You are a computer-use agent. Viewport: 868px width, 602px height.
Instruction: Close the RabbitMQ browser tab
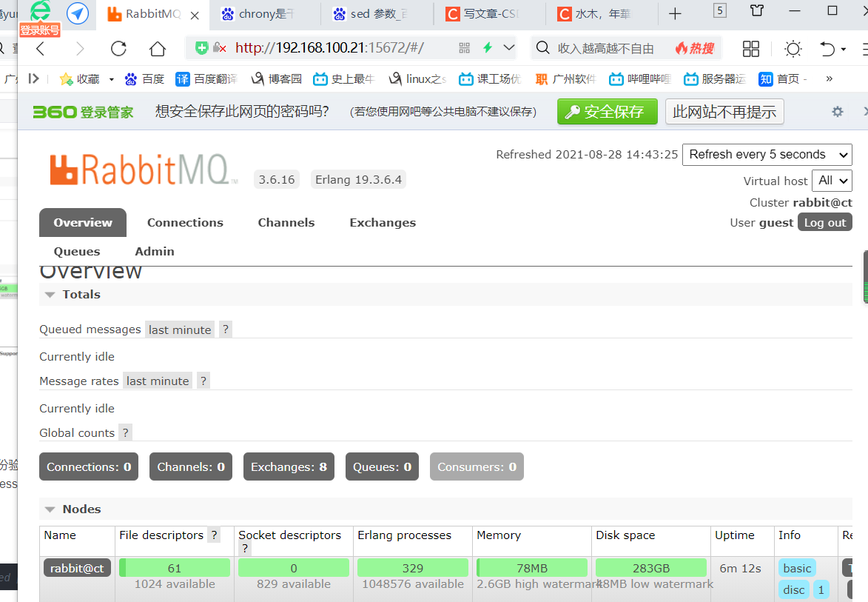(195, 16)
